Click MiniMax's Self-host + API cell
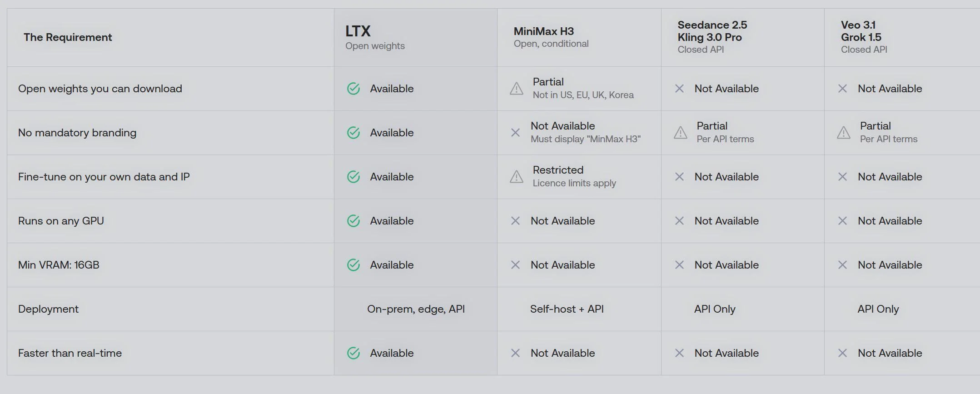 567,309
